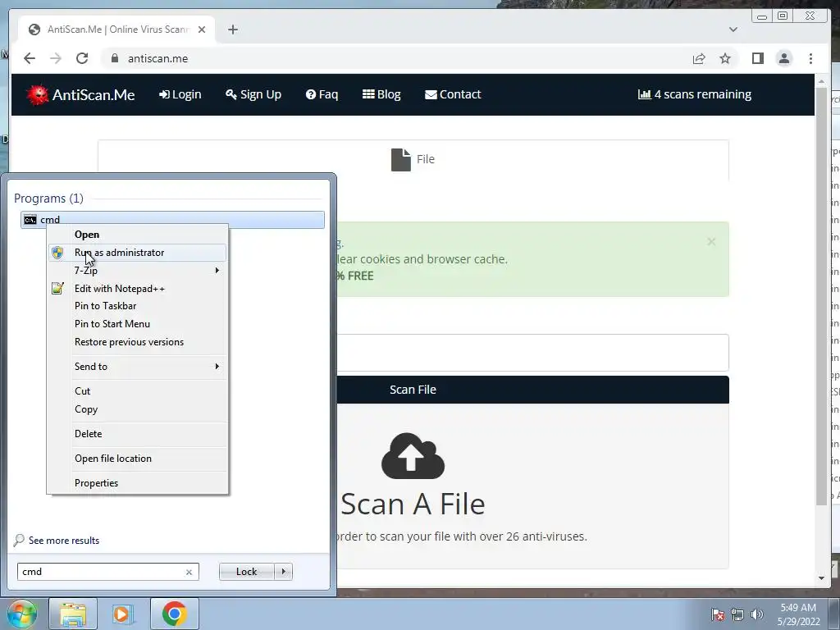Click the page vertical scrollbar thumb
This screenshot has height=630, width=840.
coord(821,296)
